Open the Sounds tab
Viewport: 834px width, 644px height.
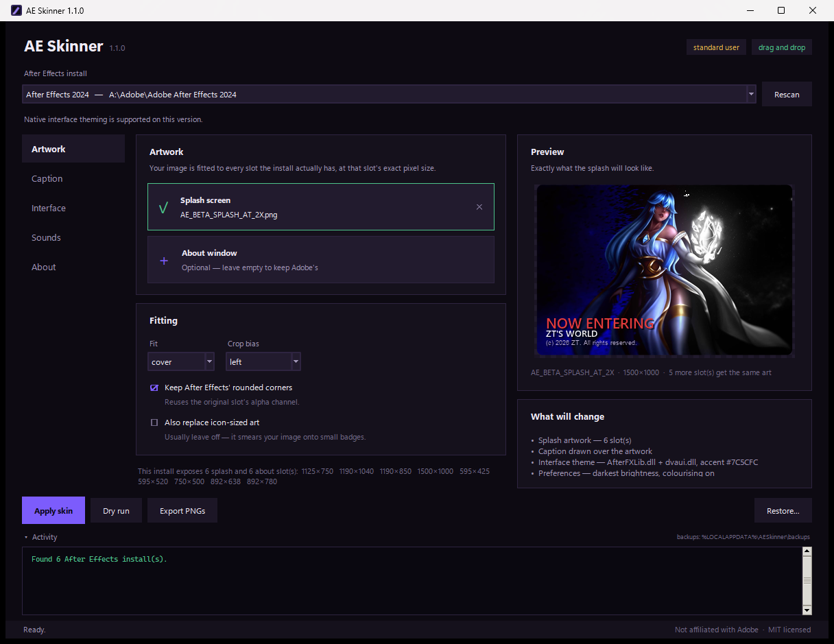(73, 237)
